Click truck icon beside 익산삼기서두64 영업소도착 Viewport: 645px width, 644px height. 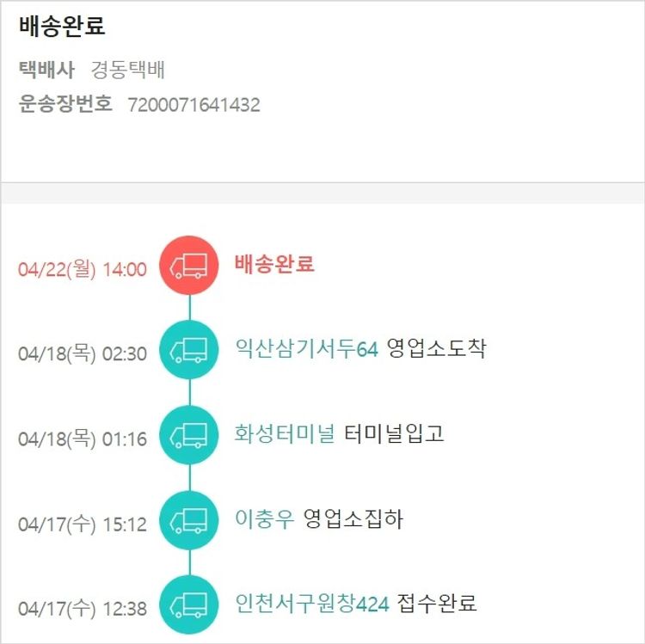click(189, 349)
